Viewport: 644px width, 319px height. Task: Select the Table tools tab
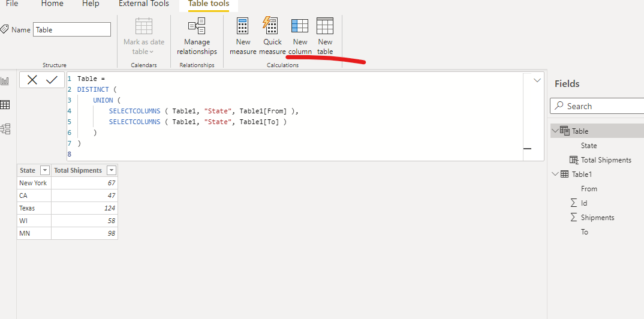tap(209, 4)
